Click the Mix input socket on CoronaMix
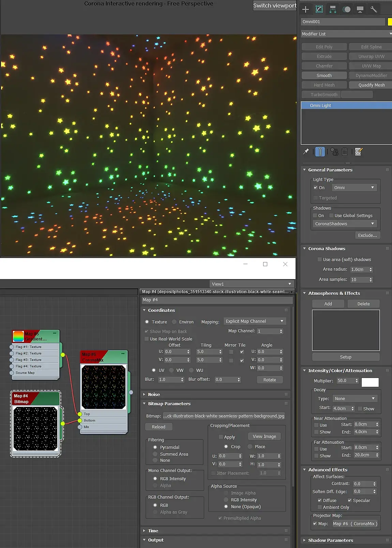This screenshot has width=392, height=548. tap(80, 427)
